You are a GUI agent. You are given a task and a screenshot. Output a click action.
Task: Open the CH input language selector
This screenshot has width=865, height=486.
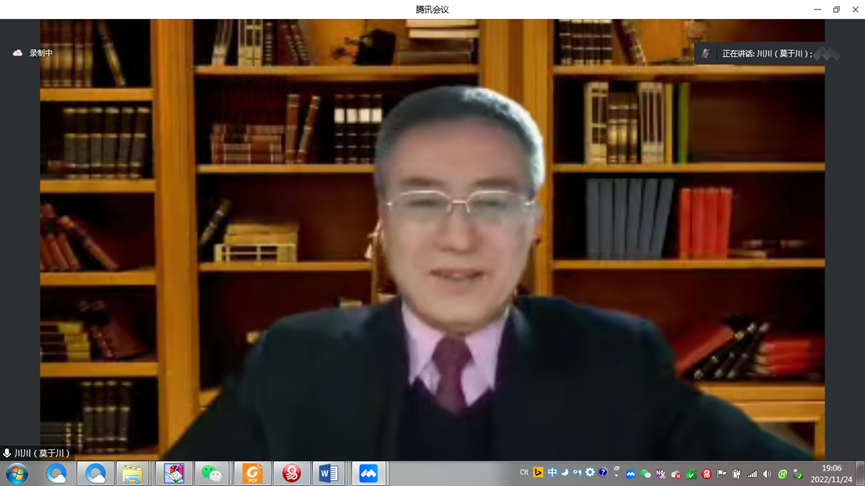(524, 473)
